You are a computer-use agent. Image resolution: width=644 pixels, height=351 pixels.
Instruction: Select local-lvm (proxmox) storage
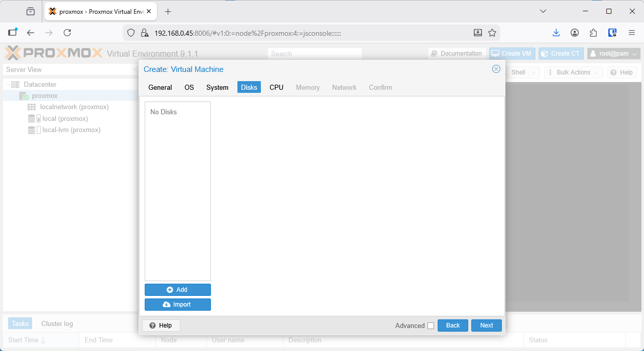point(71,130)
